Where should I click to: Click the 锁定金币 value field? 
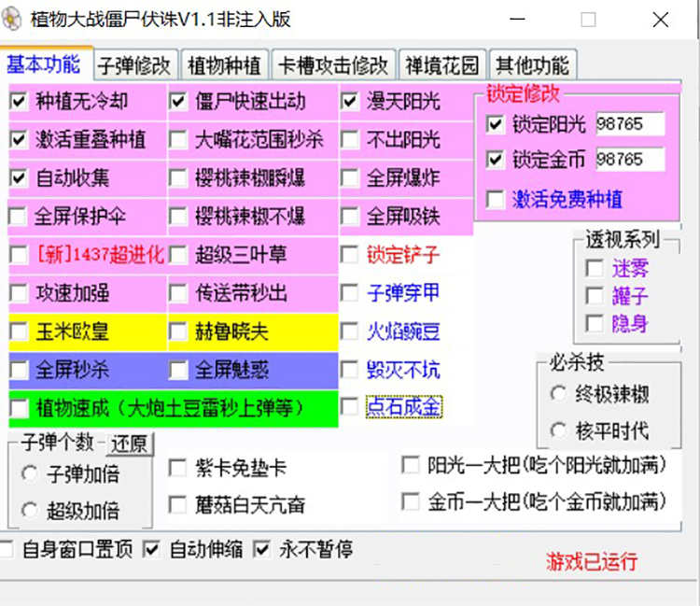(x=630, y=160)
